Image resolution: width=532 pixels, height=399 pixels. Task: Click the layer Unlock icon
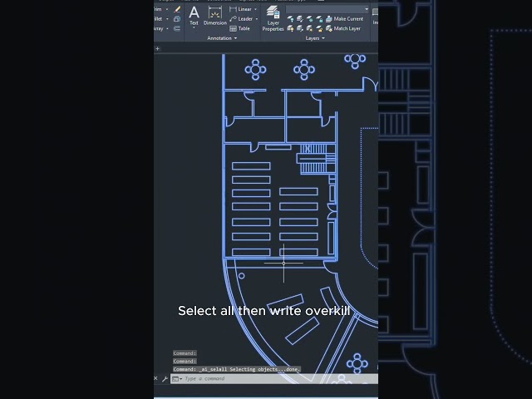319,28
